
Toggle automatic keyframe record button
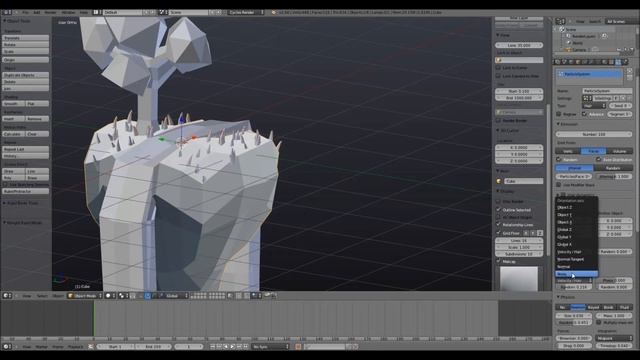click(298, 347)
